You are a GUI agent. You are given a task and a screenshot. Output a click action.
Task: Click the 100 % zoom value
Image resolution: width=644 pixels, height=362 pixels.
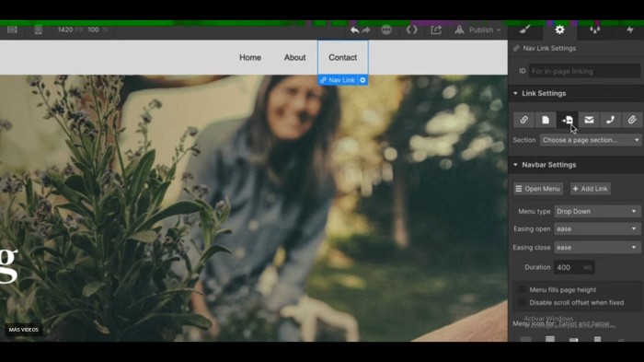coord(94,29)
